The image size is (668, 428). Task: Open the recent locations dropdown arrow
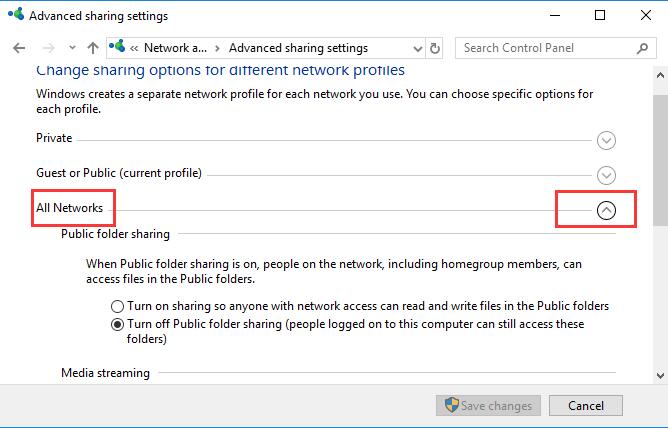(x=72, y=48)
